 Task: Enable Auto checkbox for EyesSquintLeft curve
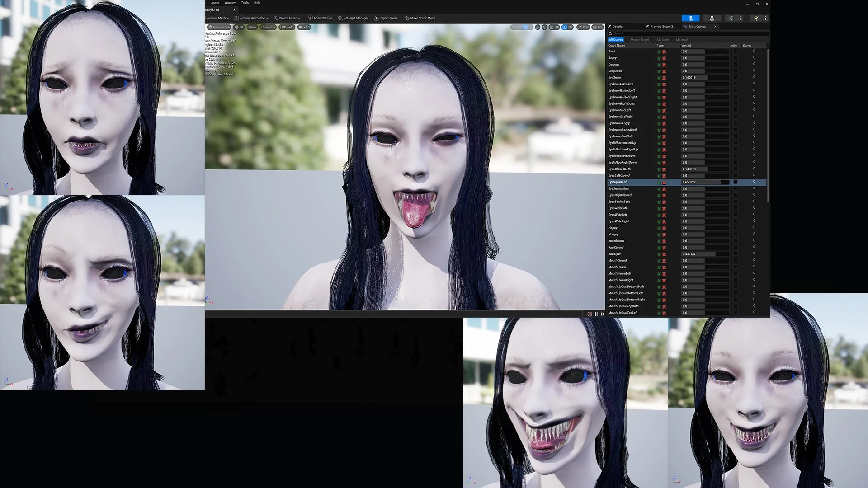735,182
